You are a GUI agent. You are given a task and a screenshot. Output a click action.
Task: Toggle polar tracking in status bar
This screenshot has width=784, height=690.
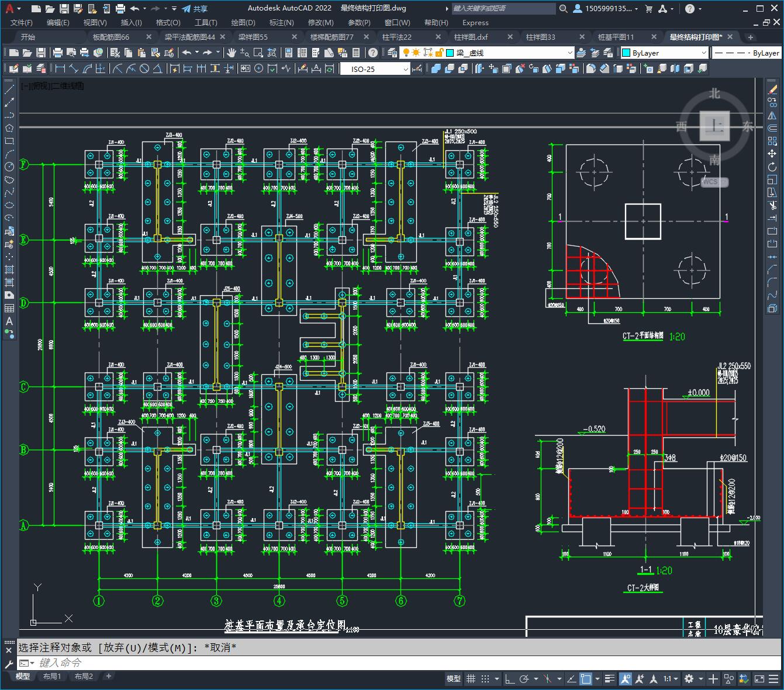(524, 679)
